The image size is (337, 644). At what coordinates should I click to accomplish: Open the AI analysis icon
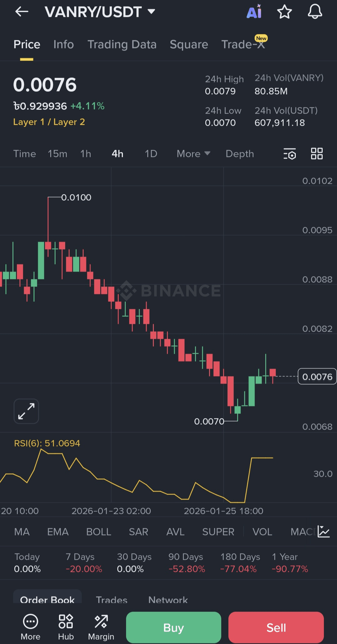(x=254, y=12)
